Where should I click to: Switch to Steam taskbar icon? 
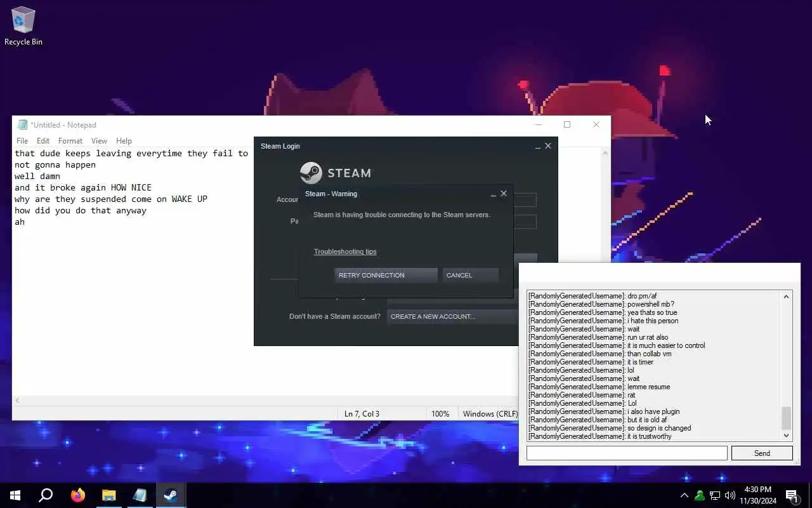[171, 495]
